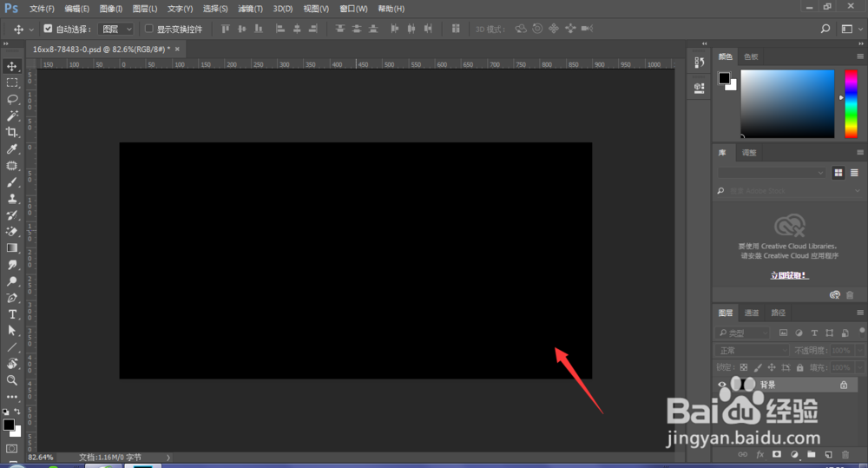Toggle lock position icon

[x=772, y=367]
